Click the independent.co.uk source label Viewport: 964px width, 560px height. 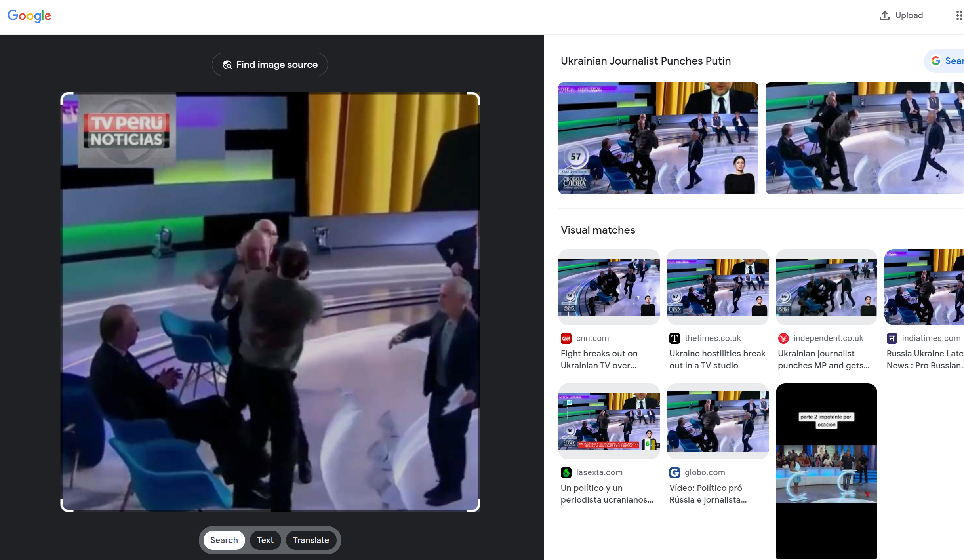coord(828,338)
